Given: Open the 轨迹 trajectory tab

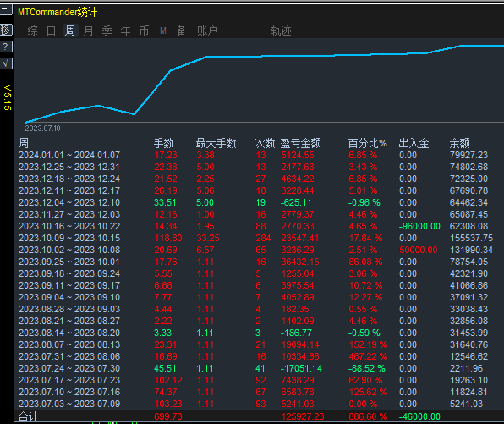Looking at the screenshot, I should pyautogui.click(x=281, y=30).
